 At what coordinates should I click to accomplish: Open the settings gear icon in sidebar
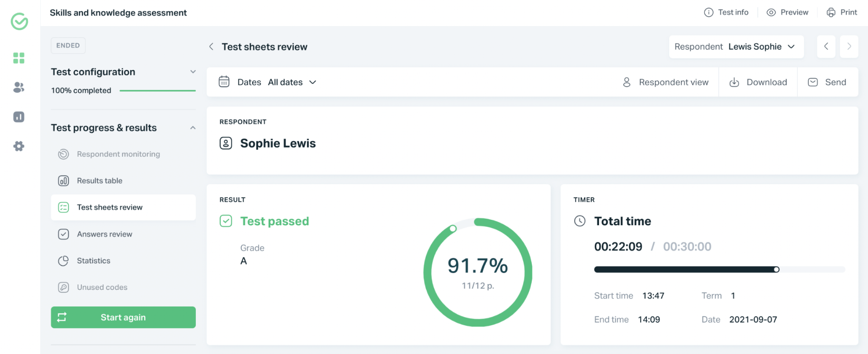click(x=19, y=146)
